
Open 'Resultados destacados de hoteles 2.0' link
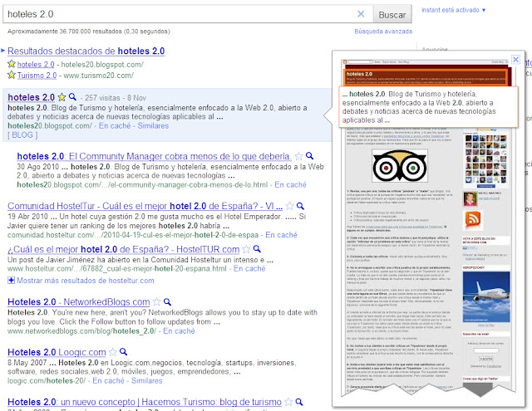click(86, 51)
